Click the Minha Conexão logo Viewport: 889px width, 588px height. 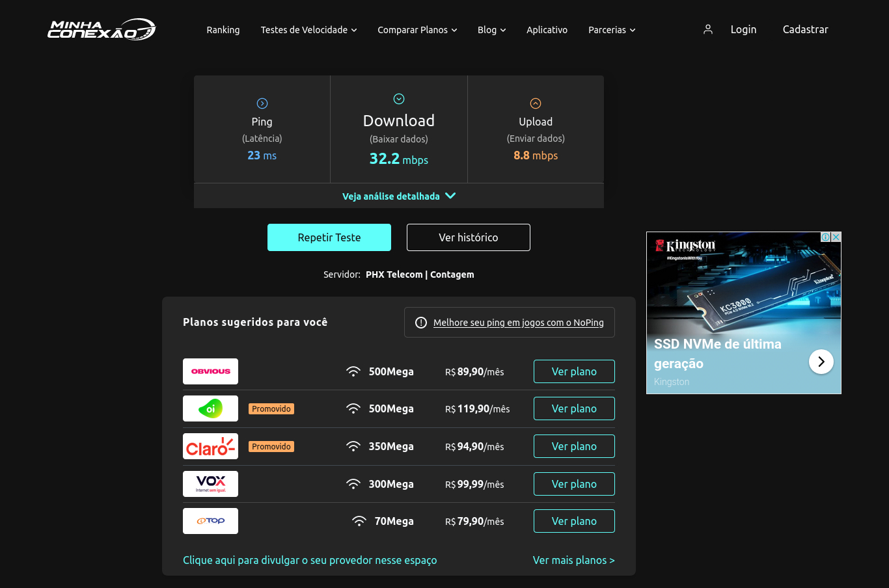pos(101,29)
